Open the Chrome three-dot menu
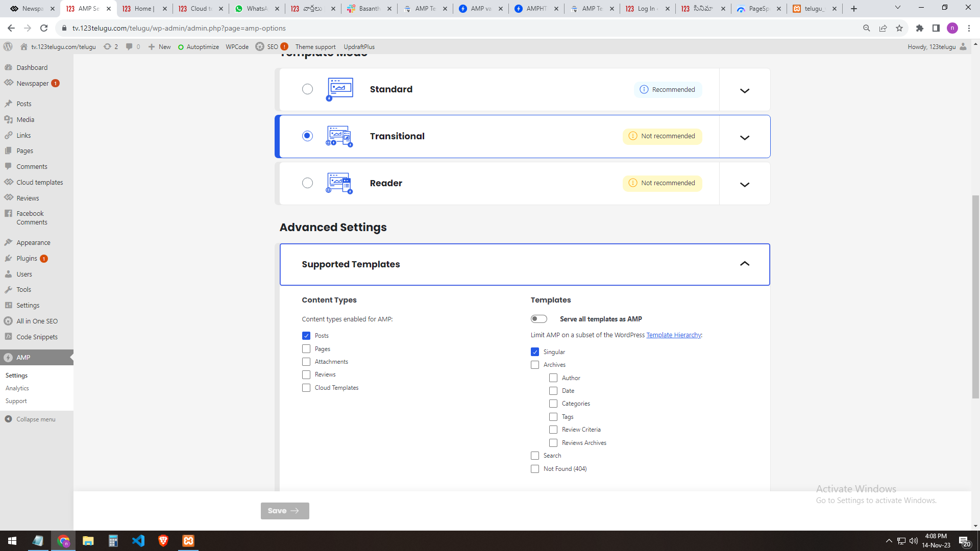The width and height of the screenshot is (980, 551). [x=969, y=28]
